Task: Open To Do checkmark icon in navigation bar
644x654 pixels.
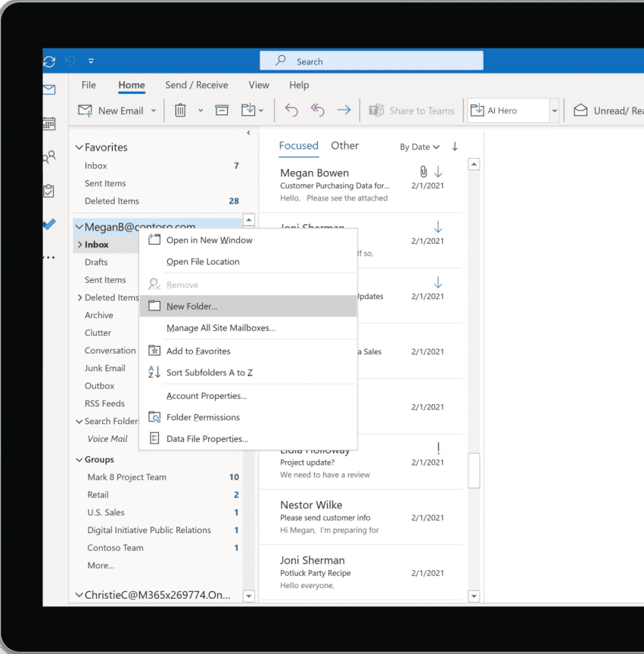Action: pos(49,224)
